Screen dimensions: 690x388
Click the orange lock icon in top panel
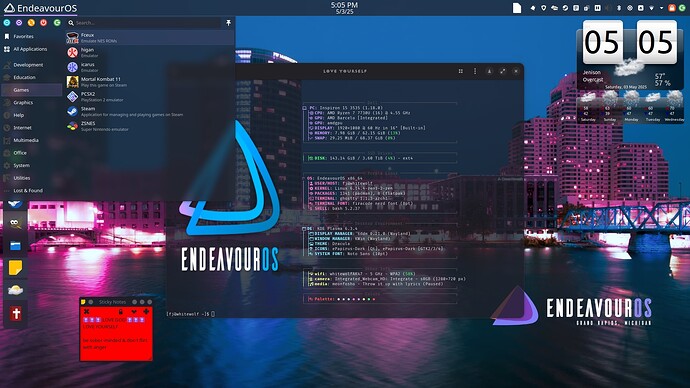pyautogui.click(x=672, y=8)
